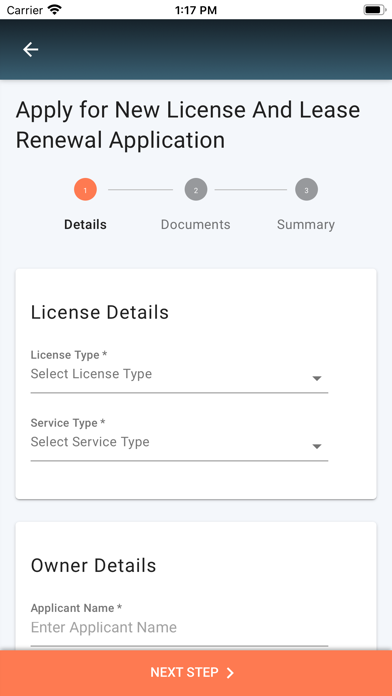
Task: Click the Owner Details heading
Action: pos(93,566)
